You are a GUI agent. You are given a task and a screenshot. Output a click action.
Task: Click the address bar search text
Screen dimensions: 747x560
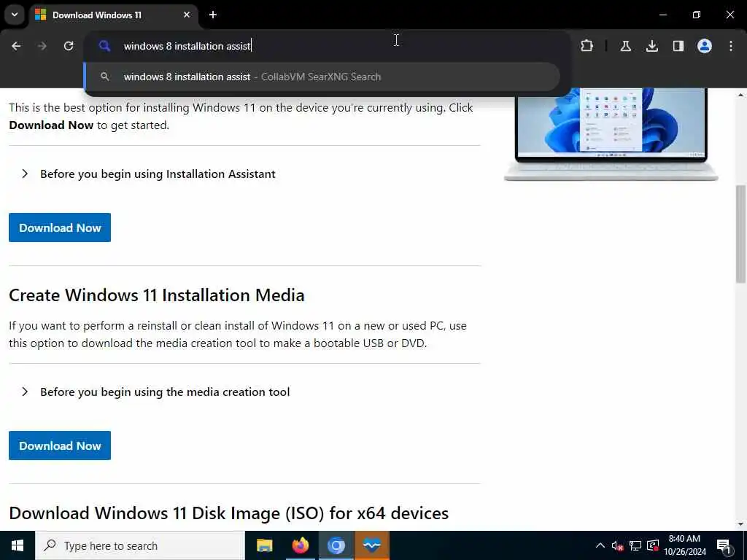tap(187, 46)
